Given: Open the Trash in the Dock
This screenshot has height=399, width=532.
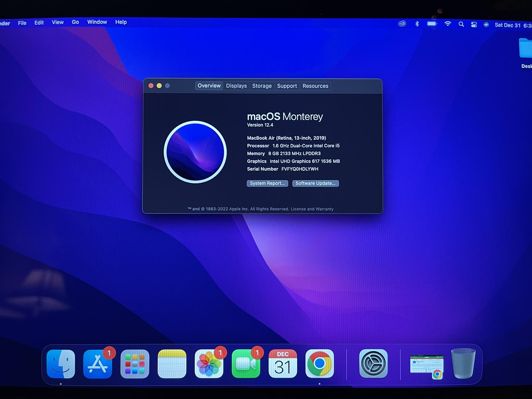Looking at the screenshot, I should [463, 364].
